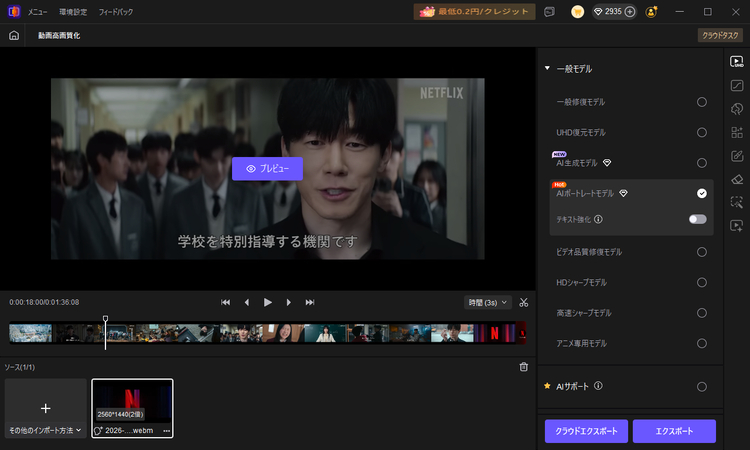Click クラウドエクスポート button

tap(586, 431)
